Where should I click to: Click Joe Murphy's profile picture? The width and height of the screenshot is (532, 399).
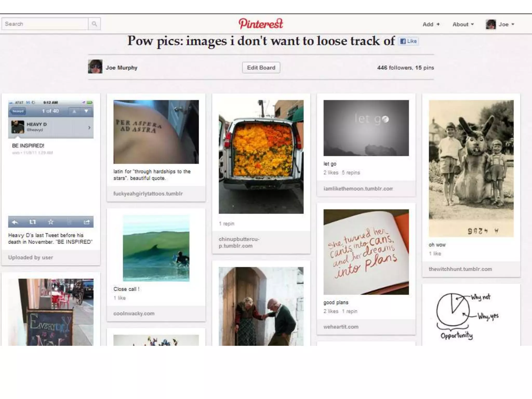(x=95, y=66)
